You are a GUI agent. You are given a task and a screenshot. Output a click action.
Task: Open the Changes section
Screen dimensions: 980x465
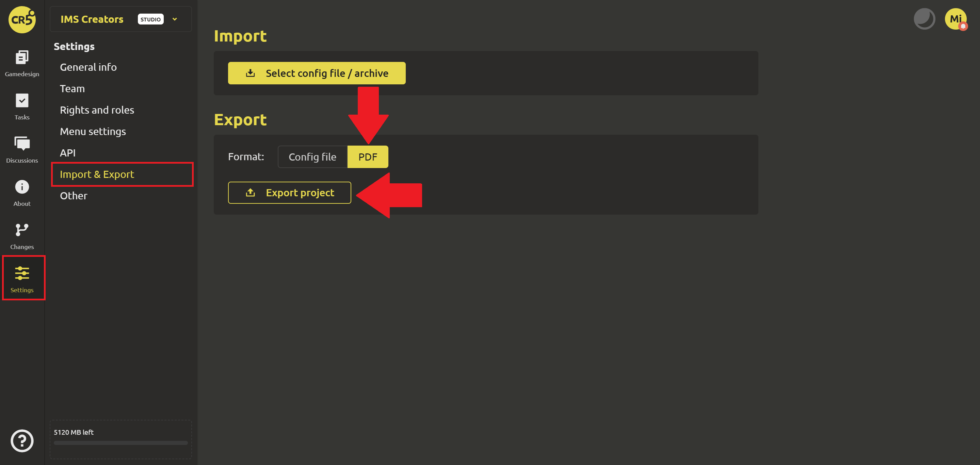pyautogui.click(x=22, y=236)
